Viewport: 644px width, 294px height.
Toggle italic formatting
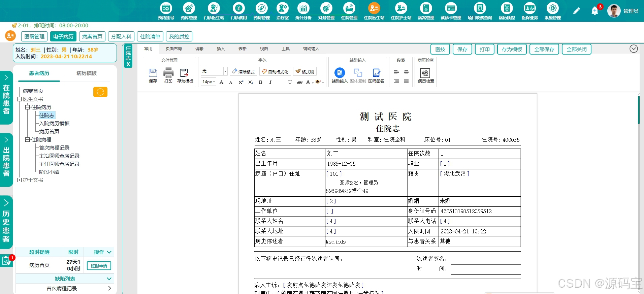click(x=270, y=82)
